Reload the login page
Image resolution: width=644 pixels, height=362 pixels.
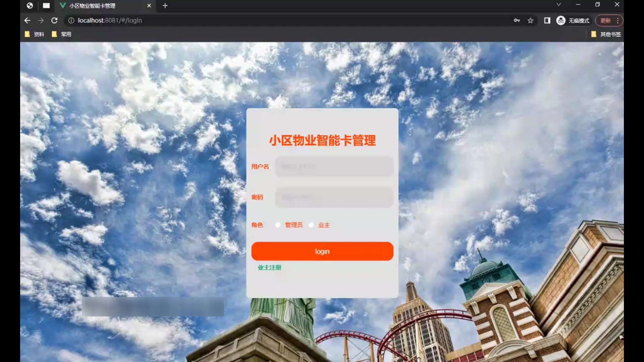point(54,20)
